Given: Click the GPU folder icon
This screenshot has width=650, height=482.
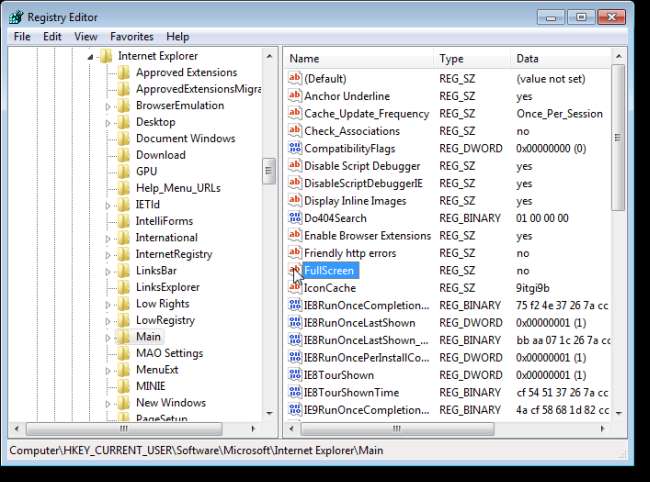Looking at the screenshot, I should (124, 172).
